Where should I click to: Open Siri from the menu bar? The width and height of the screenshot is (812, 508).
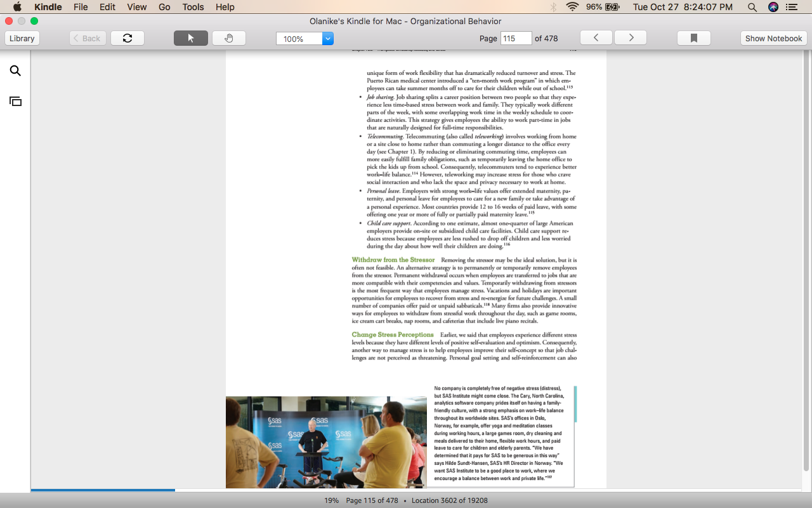coord(773,7)
